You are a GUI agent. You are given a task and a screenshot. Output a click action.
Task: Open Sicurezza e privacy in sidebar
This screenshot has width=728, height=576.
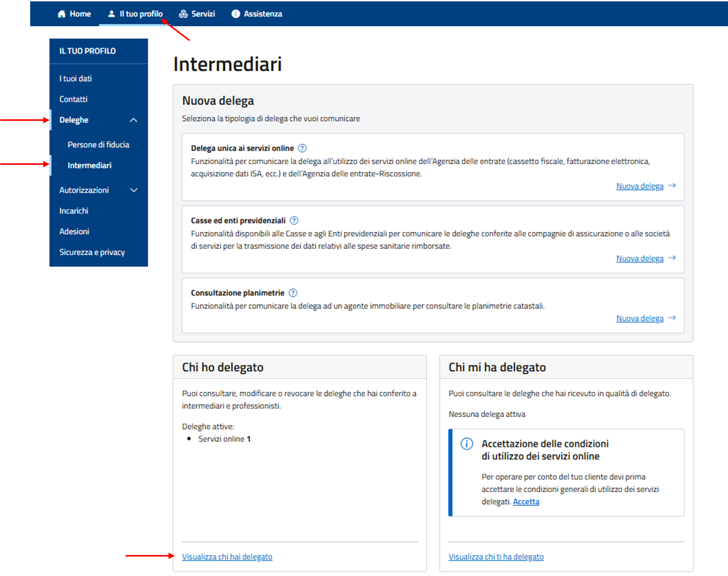pyautogui.click(x=92, y=252)
